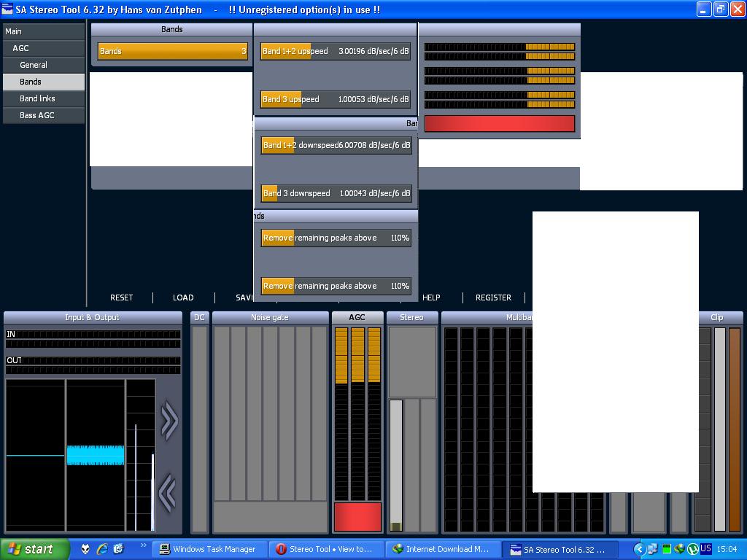This screenshot has width=747, height=560.
Task: Adjust the Band 1+2 upspeed slider
Action: pos(336,51)
